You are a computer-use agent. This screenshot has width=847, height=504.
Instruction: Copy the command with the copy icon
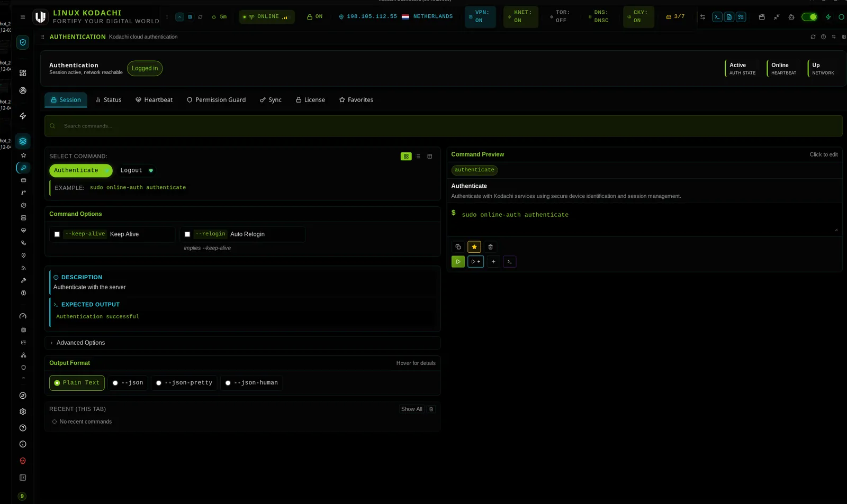coord(458,247)
